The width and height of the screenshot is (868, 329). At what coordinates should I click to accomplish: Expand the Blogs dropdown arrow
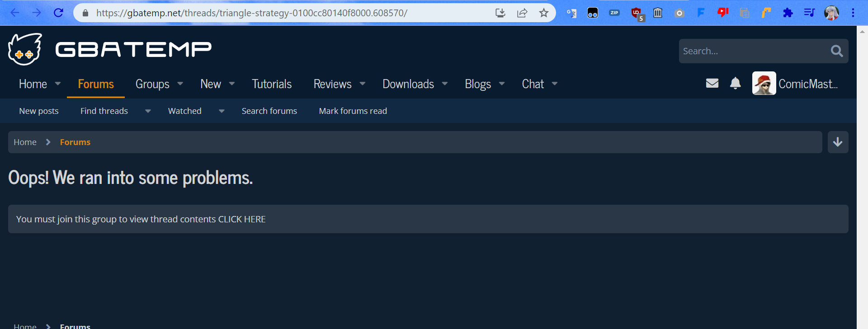(x=502, y=84)
